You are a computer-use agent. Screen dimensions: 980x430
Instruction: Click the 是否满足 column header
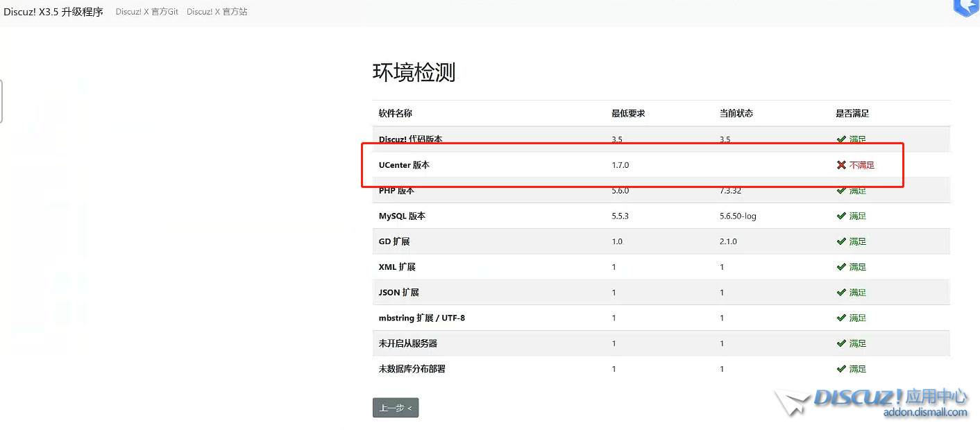click(852, 113)
